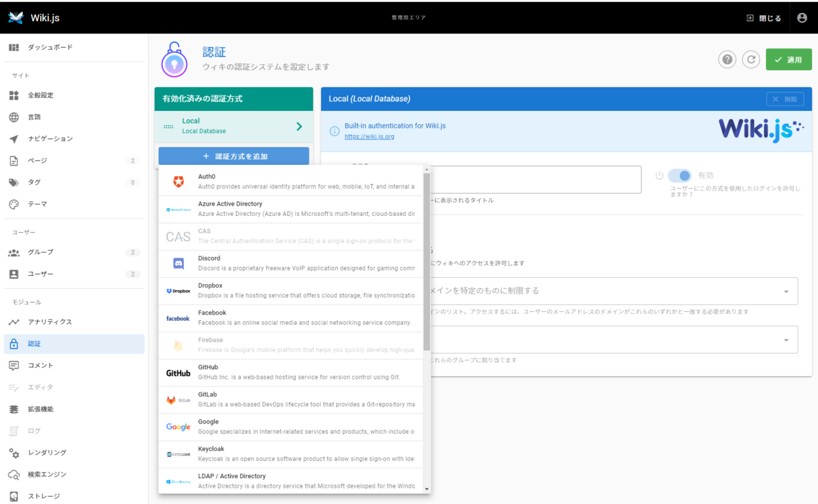Click the コメント speech bubble icon
This screenshot has height=504, width=818.
[14, 366]
